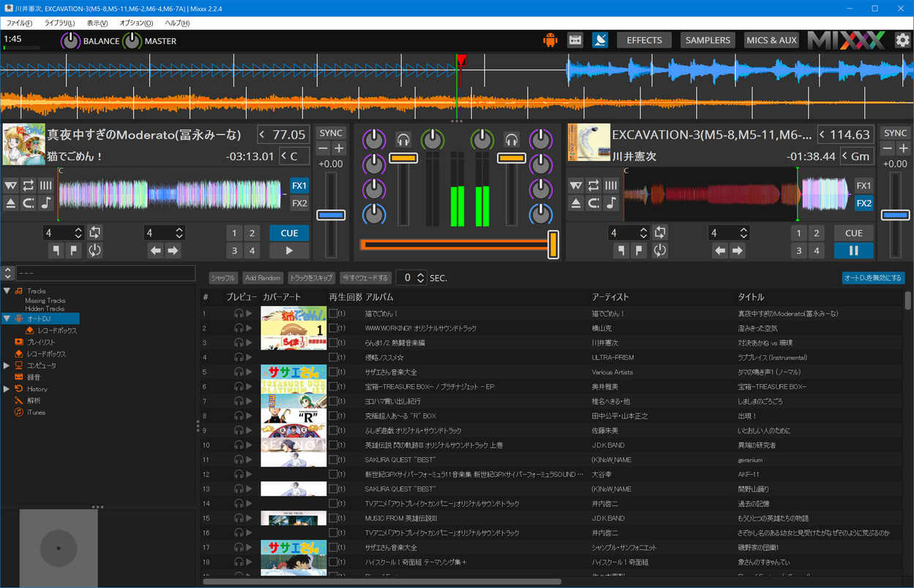Toggle the broadcast satellite dish icon
Viewport: 914px width, 588px height.
[600, 40]
